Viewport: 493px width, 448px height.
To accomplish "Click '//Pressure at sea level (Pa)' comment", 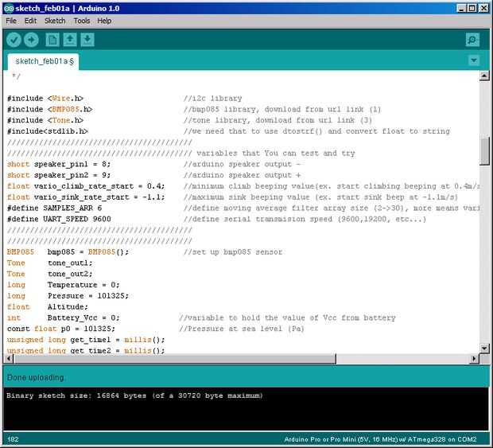I will point(242,329).
